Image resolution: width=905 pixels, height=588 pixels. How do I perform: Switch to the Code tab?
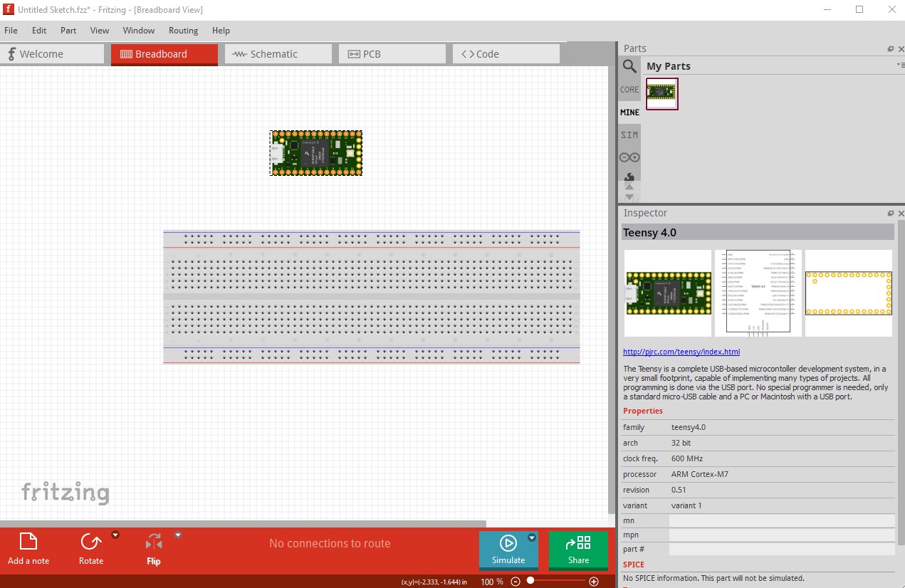coord(506,54)
